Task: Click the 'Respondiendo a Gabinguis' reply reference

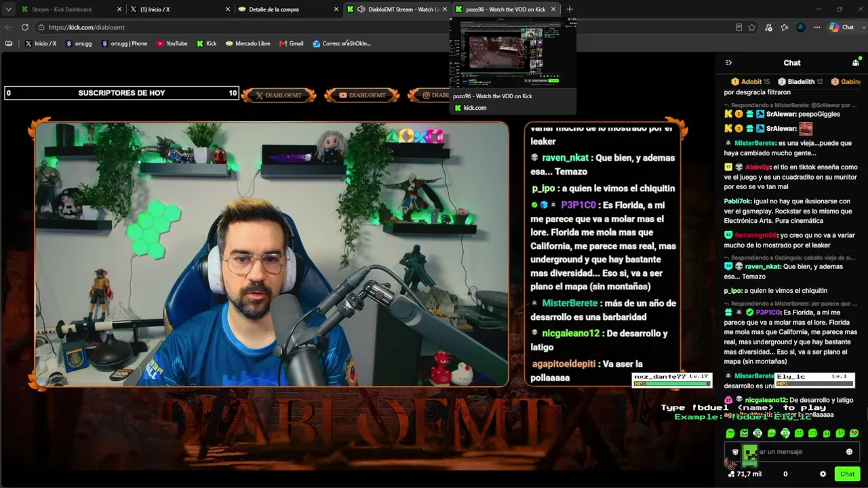Action: click(790, 258)
